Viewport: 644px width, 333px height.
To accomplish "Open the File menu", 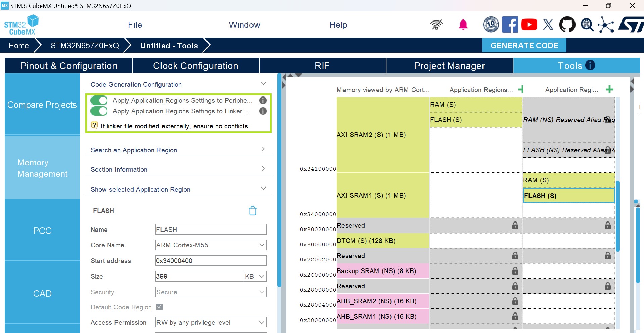I will click(x=135, y=25).
